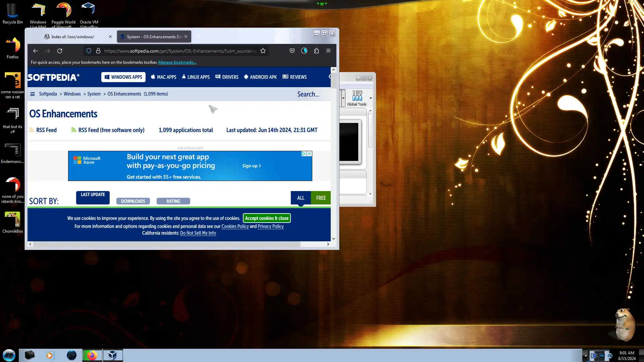Click the site lock security icon

click(98, 51)
